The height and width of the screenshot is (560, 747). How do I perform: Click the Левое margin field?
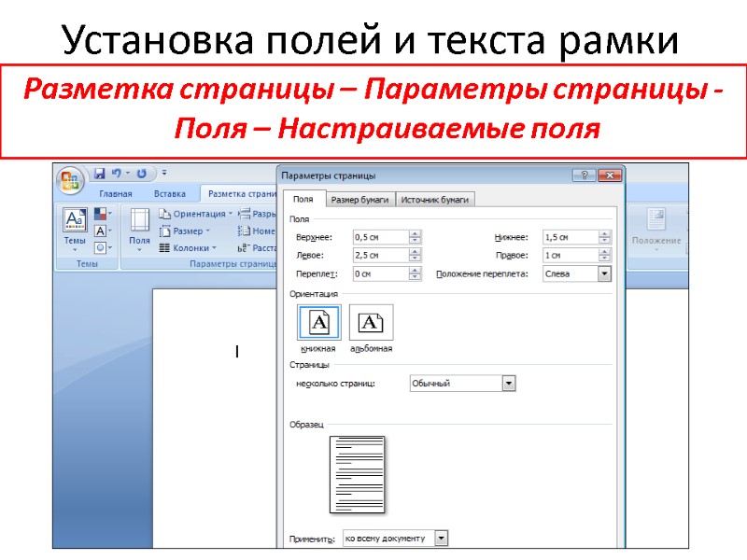(381, 255)
